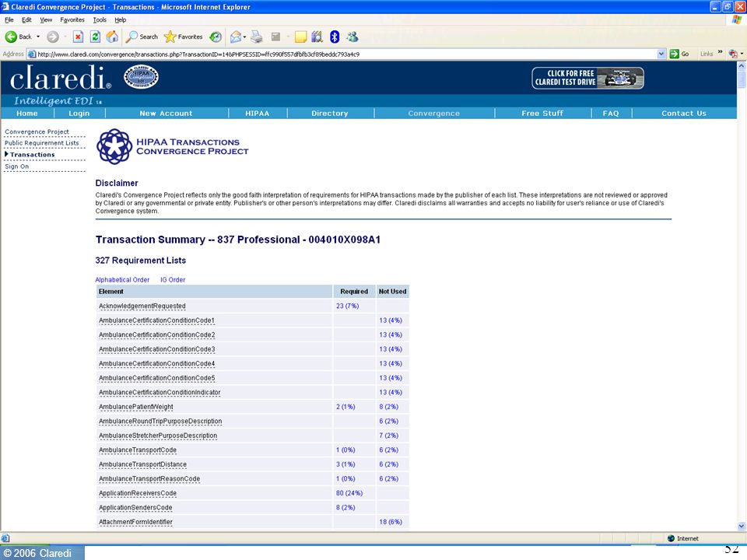Click the page scrollbar up arrow

[742, 65]
